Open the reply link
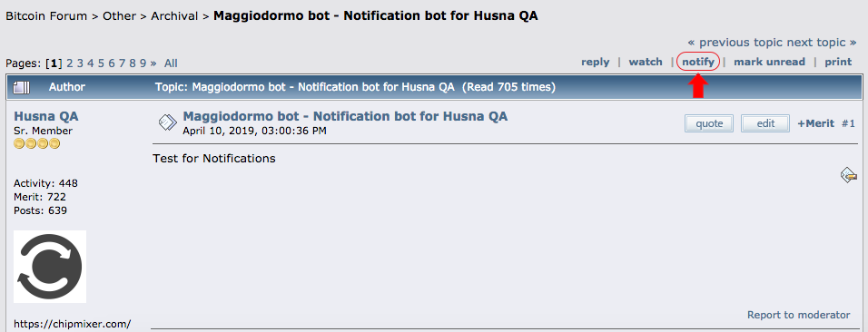Image resolution: width=868 pixels, height=332 pixels. click(595, 62)
